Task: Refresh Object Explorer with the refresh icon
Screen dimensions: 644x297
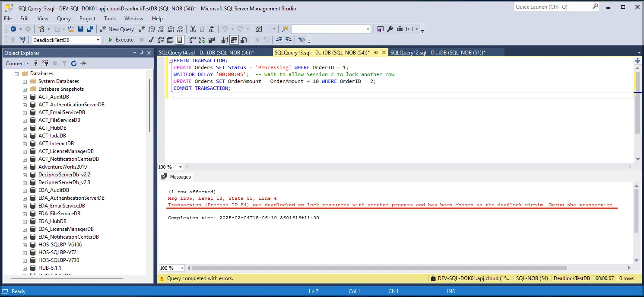Action: click(74, 63)
